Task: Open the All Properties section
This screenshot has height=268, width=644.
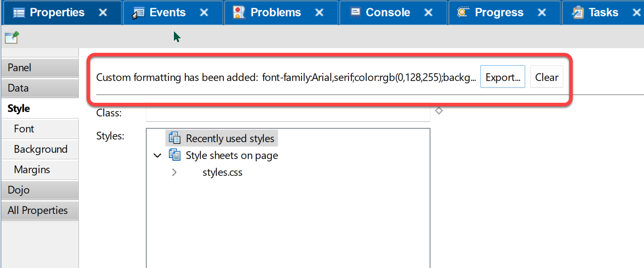Action: [x=40, y=210]
